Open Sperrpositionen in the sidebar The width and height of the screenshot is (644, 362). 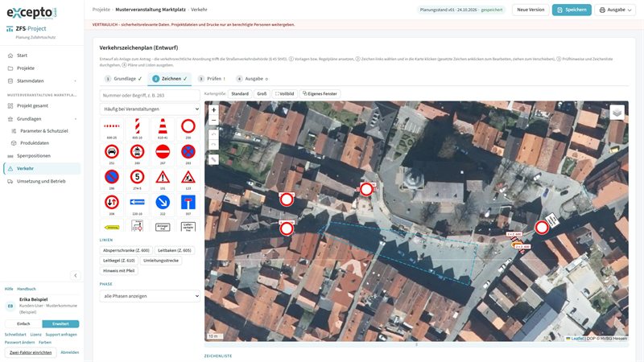coord(42,156)
